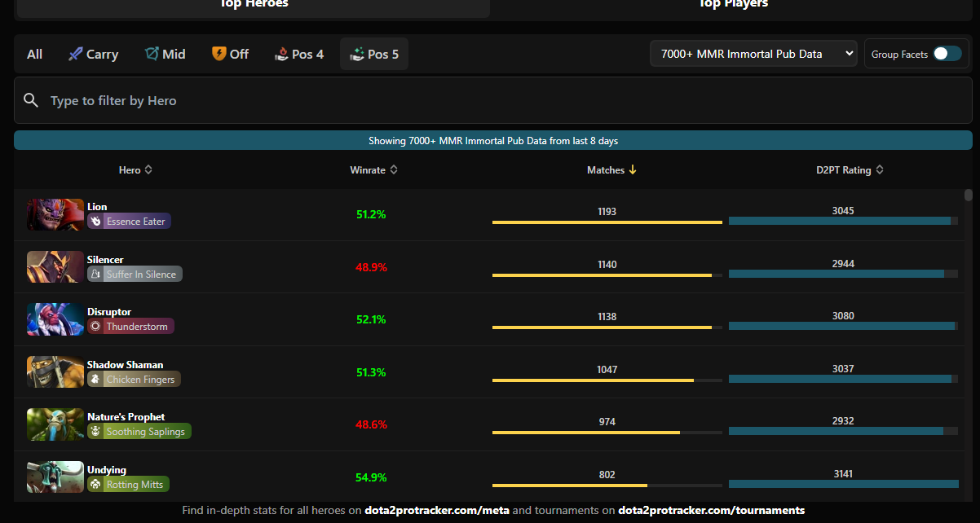Click the Suffer In Silence facet icon

tap(95, 275)
